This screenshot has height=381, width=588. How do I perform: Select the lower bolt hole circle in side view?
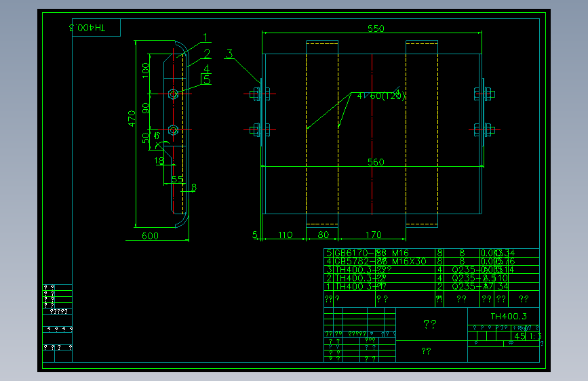(173, 130)
